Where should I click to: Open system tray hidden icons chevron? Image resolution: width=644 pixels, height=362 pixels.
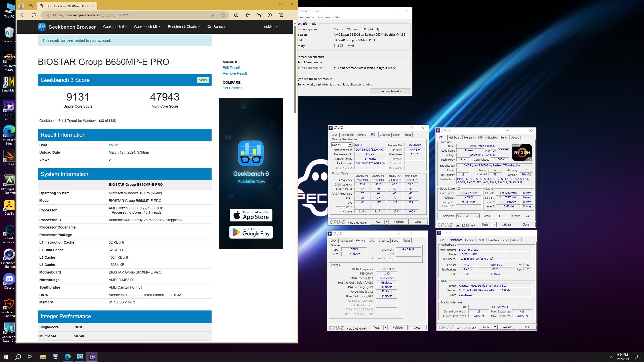pyautogui.click(x=611, y=357)
